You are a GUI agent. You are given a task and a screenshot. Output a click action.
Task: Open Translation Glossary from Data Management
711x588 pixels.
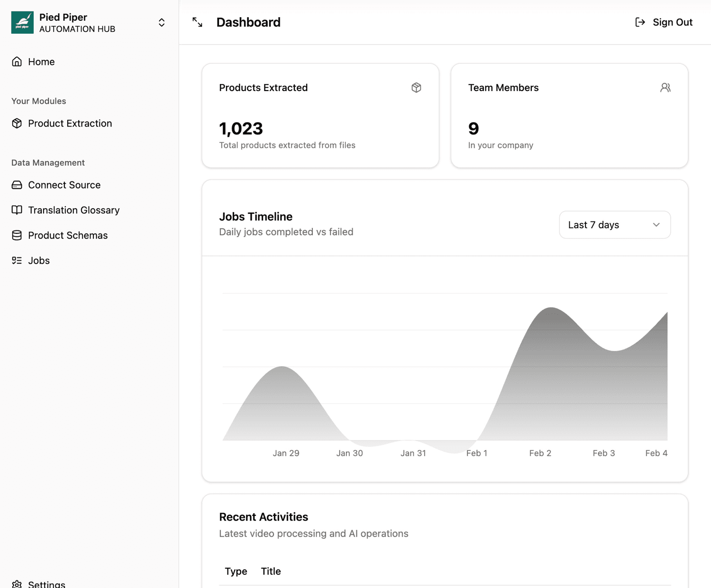[73, 210]
